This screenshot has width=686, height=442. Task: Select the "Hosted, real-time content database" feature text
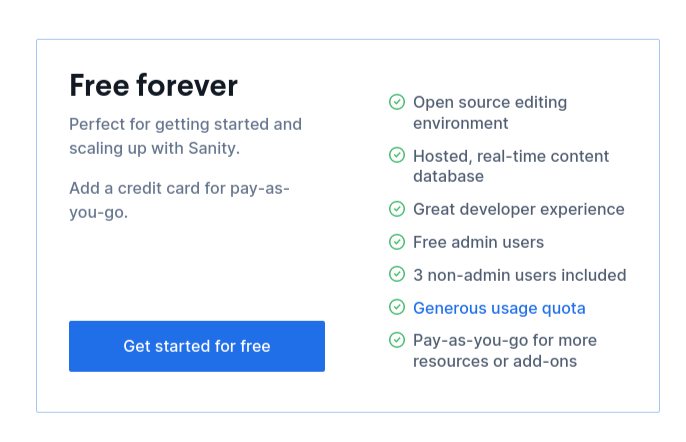point(510,166)
